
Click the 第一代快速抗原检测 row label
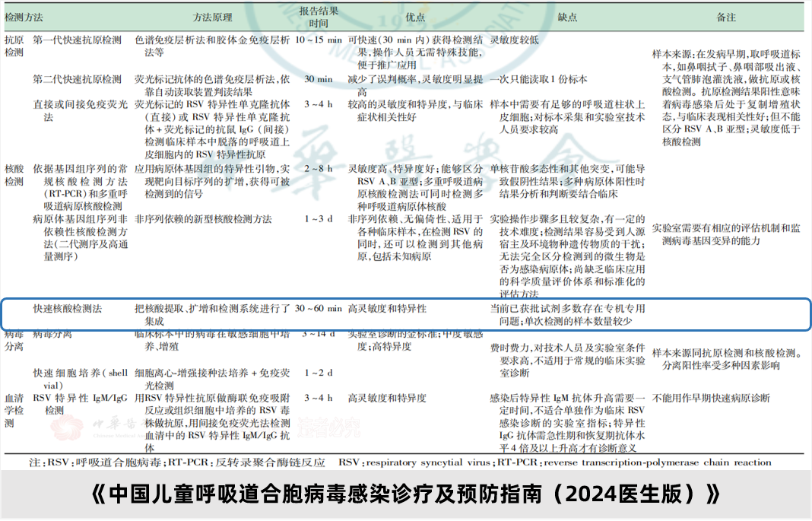pos(77,38)
